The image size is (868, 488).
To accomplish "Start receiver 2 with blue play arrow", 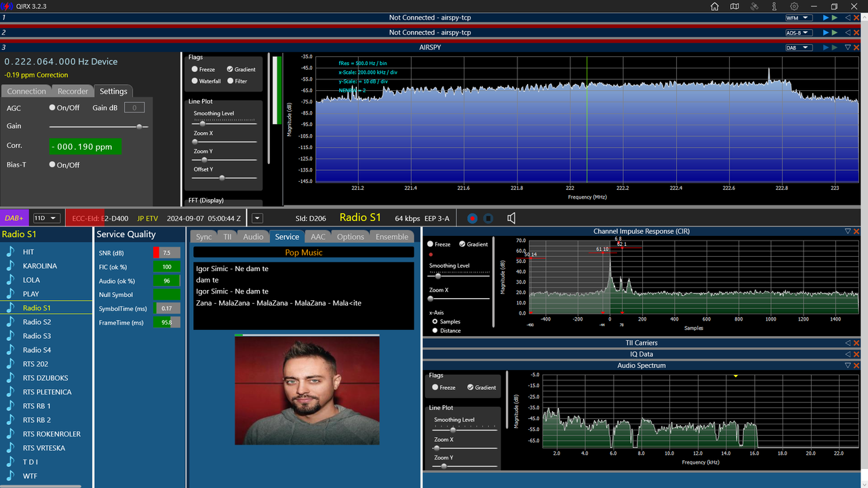I will (x=826, y=33).
